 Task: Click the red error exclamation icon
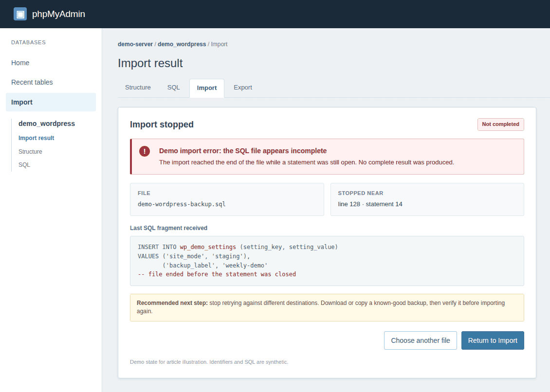[145, 151]
